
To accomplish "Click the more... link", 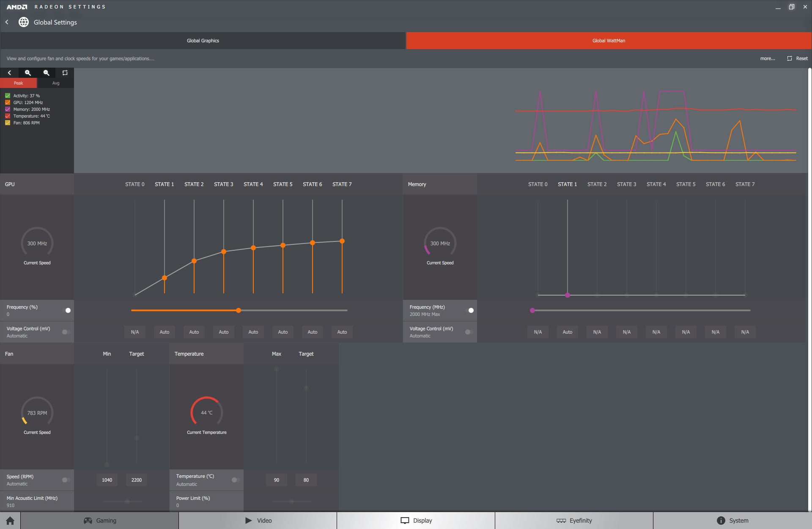I will [768, 58].
